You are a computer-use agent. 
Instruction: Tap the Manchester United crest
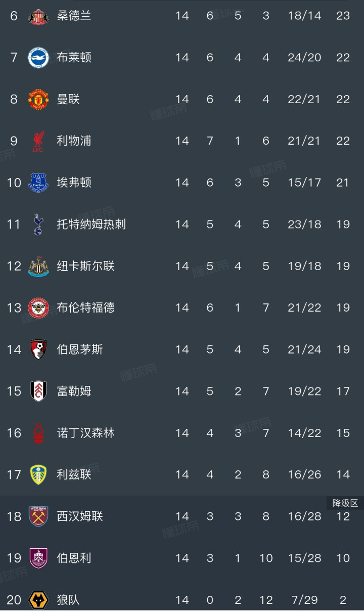(38, 100)
